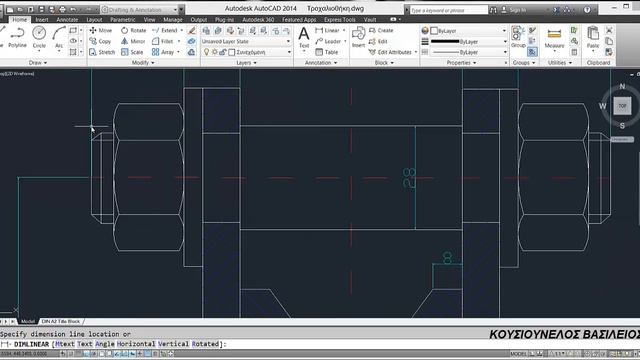Click the keyword search input field

(x=448, y=9)
